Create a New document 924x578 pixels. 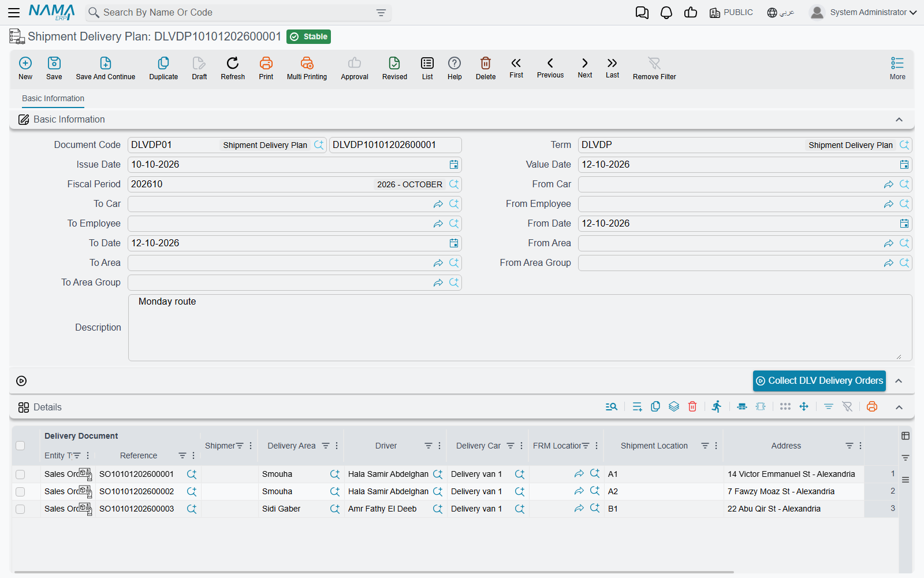point(25,68)
